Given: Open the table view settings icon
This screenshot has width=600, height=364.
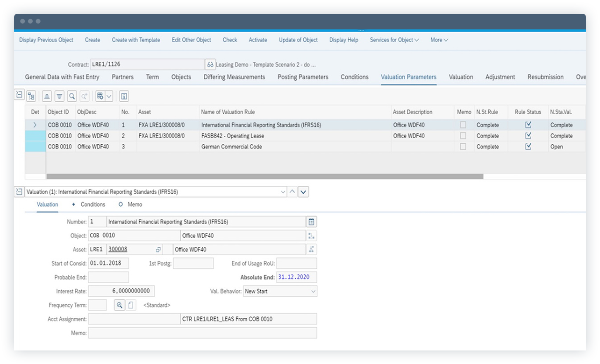Looking at the screenshot, I should [100, 96].
